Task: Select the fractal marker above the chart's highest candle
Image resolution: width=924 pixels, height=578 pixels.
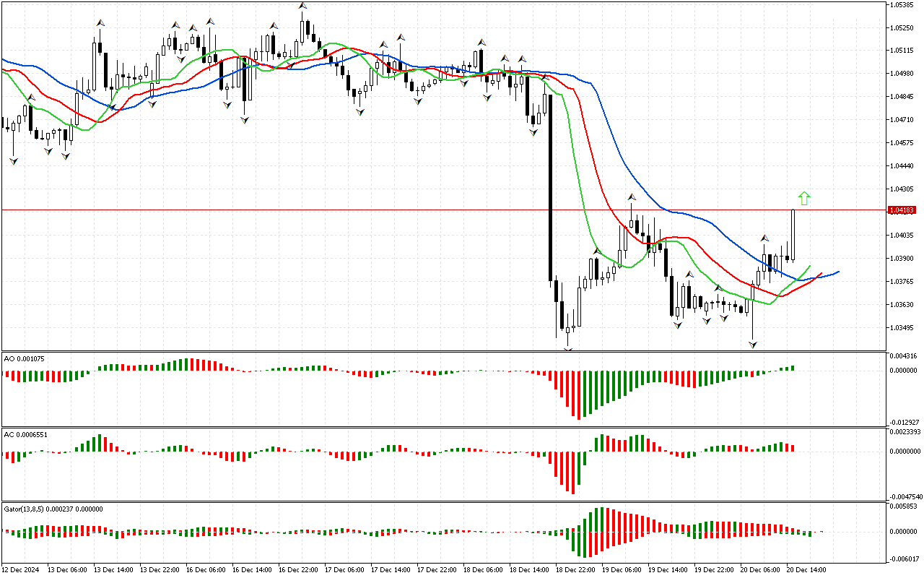Action: (x=302, y=6)
